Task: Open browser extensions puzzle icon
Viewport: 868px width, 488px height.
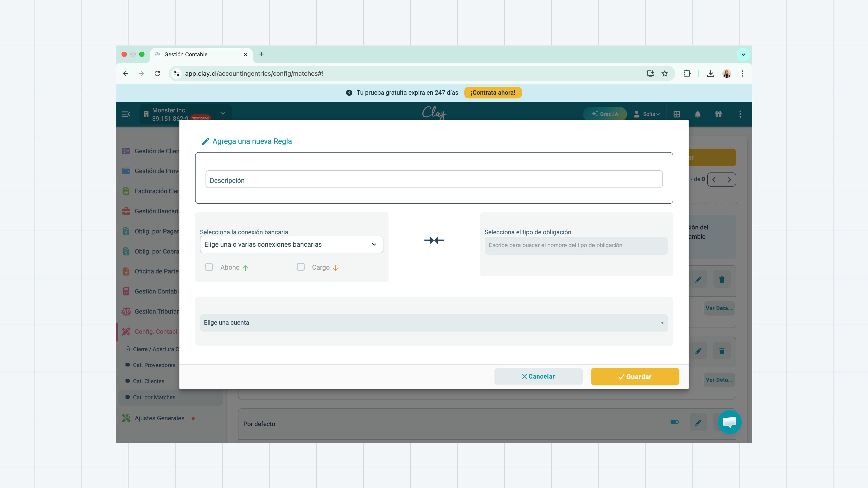Action: pyautogui.click(x=687, y=74)
